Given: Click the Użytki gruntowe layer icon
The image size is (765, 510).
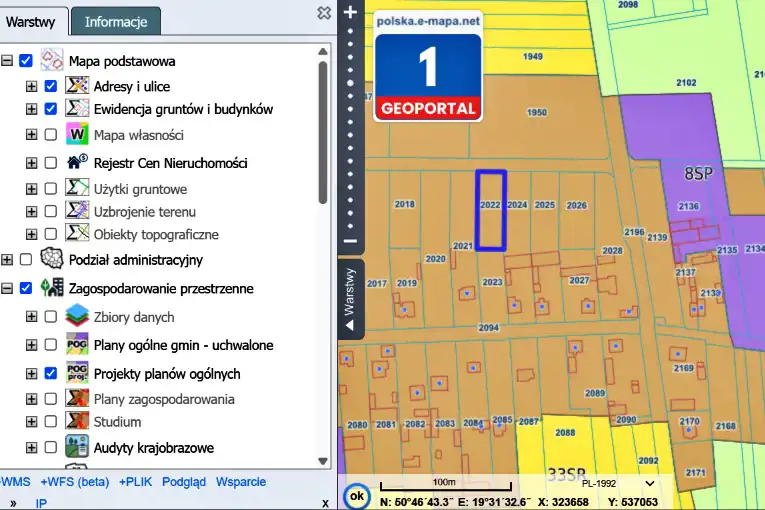Looking at the screenshot, I should coord(77,188).
